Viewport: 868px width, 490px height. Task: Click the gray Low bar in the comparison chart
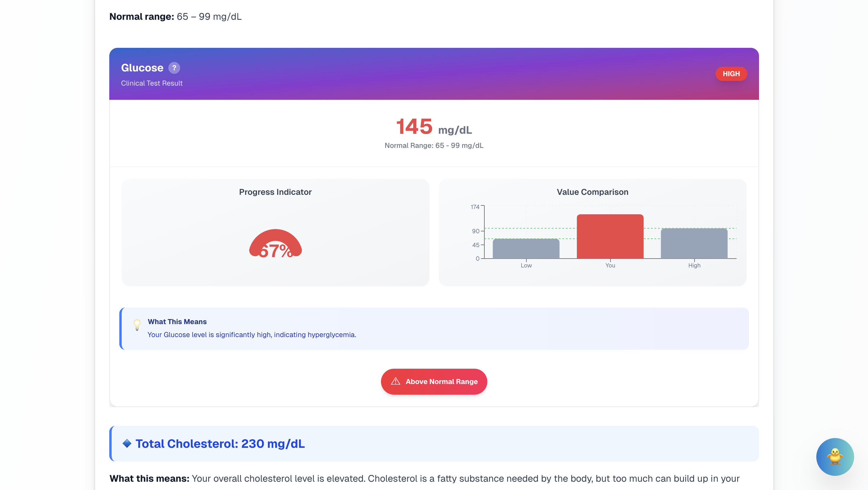pyautogui.click(x=526, y=249)
